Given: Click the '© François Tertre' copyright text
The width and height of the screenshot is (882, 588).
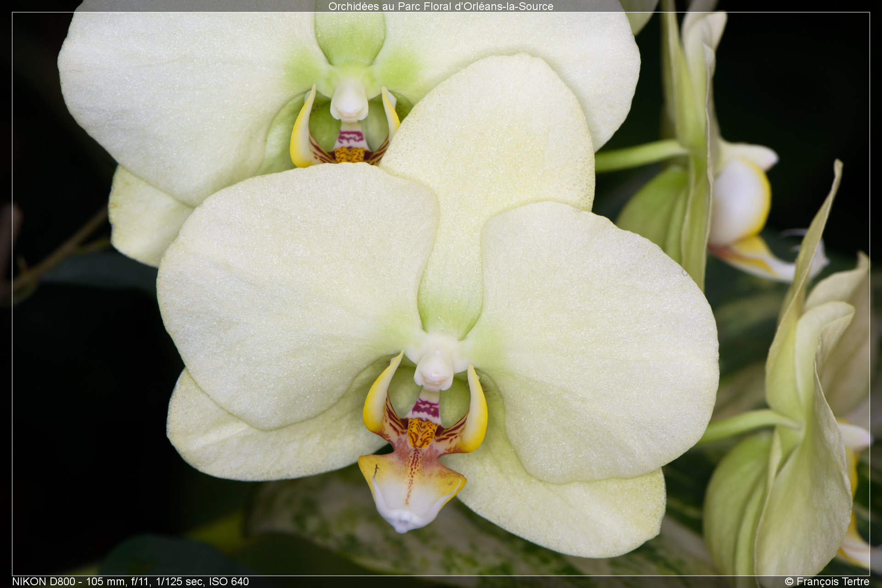Looking at the screenshot, I should (827, 582).
